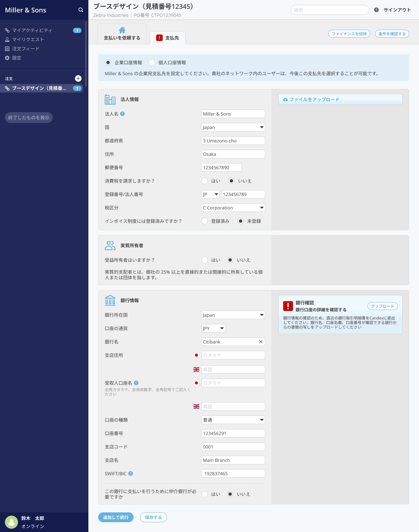This screenshot has width=419, height=532.
Task: Choose いいえ for 受益所有者はいますか
Action: 230,260
